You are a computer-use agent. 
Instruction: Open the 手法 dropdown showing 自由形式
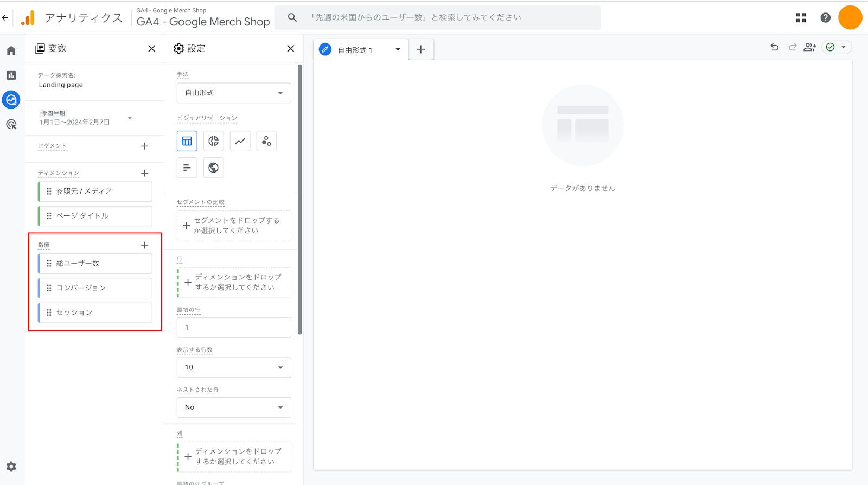point(234,93)
